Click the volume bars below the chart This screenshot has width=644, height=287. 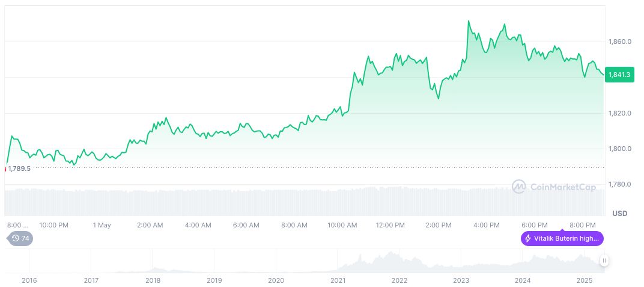(x=300, y=202)
